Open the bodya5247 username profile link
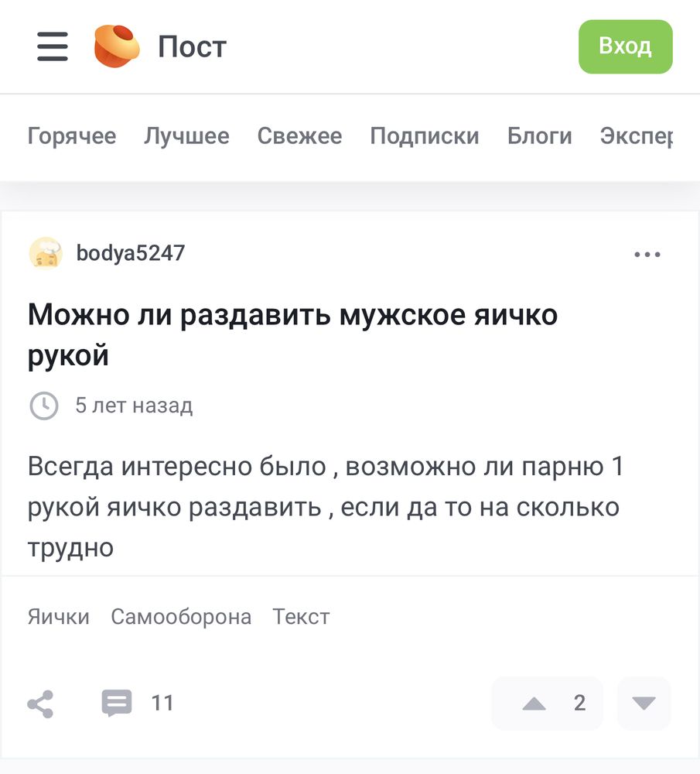Viewport: 700px width, 774px height. point(131,253)
